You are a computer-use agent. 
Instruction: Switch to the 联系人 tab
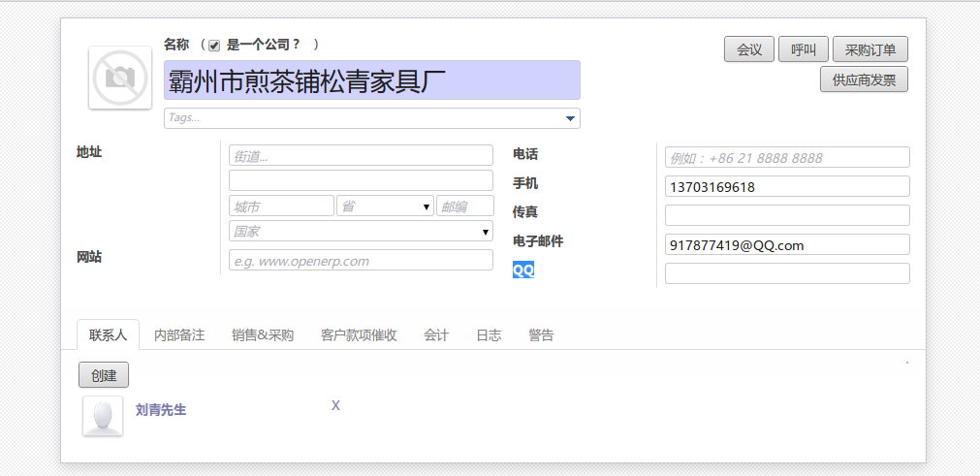pyautogui.click(x=109, y=334)
